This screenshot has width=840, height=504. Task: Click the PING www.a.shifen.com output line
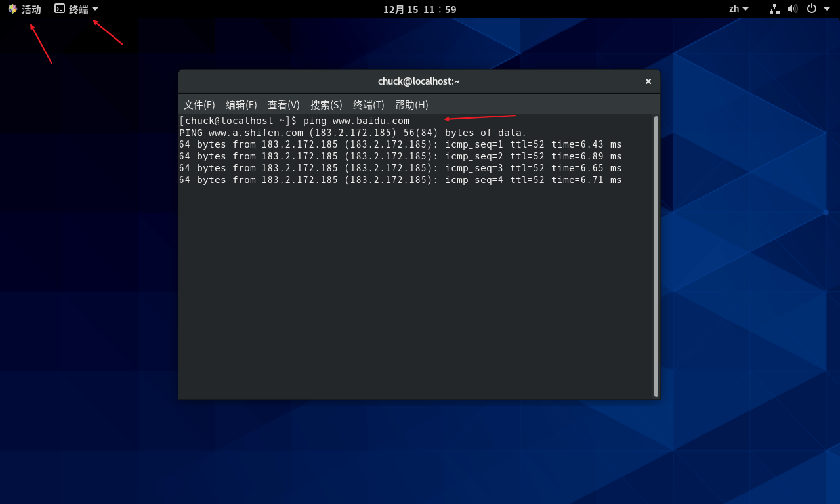(x=353, y=133)
